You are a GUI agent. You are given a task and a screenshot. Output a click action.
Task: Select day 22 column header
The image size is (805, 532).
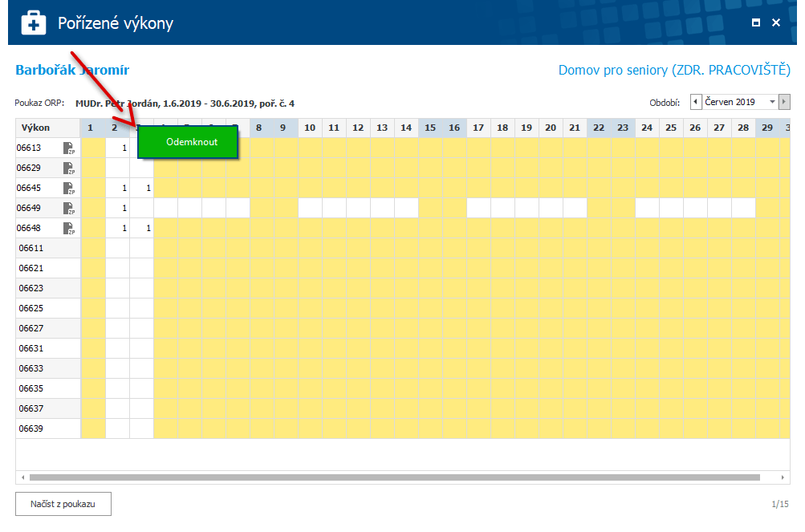[x=599, y=128]
